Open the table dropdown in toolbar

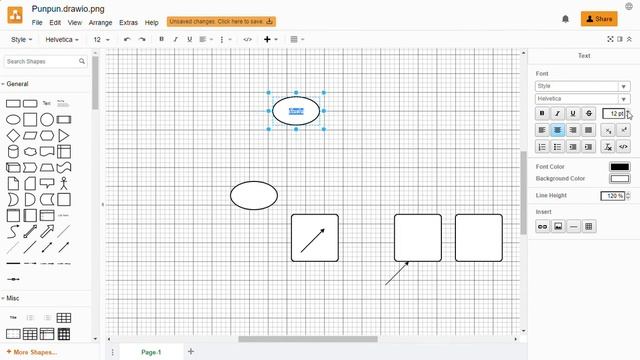coord(297,39)
